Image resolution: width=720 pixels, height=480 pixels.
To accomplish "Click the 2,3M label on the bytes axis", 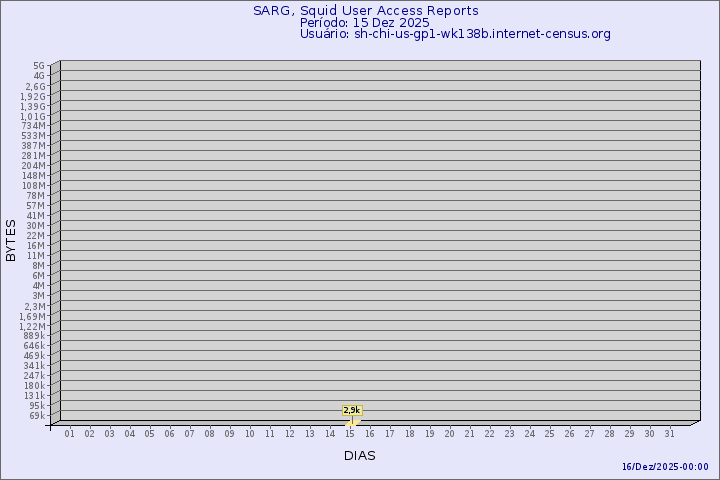I will click(34, 306).
